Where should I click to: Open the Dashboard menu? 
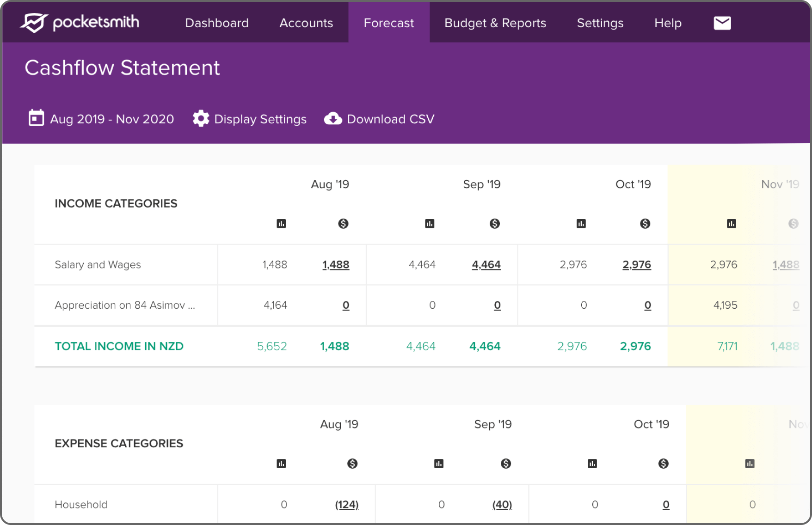[217, 23]
